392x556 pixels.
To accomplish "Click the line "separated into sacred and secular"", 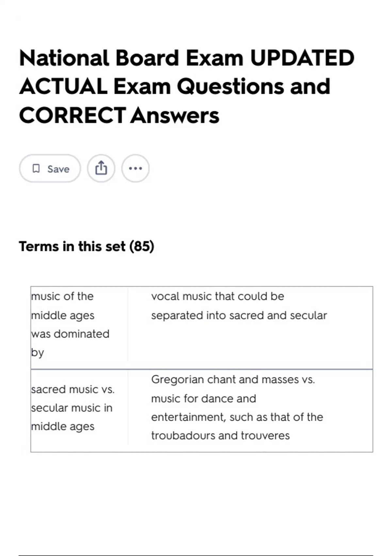I will point(239,315).
